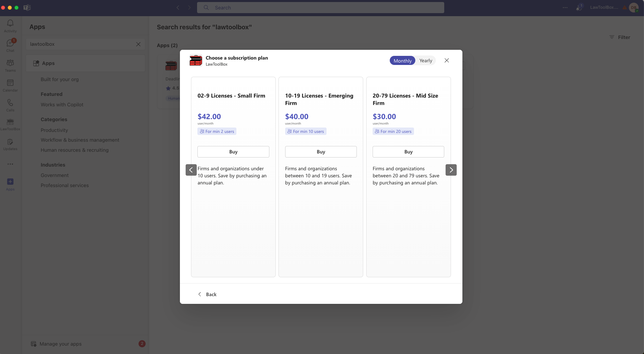
Task: Open Works with Copilot
Action: (x=62, y=105)
